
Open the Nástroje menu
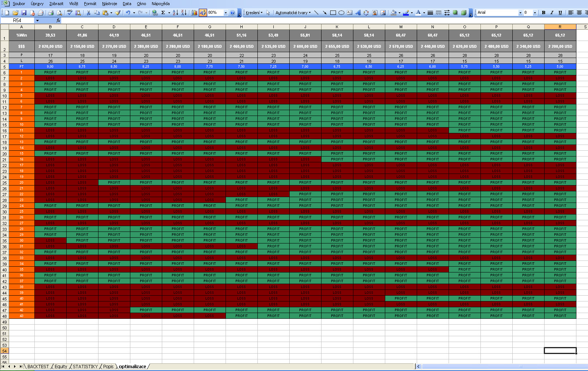tap(109, 4)
